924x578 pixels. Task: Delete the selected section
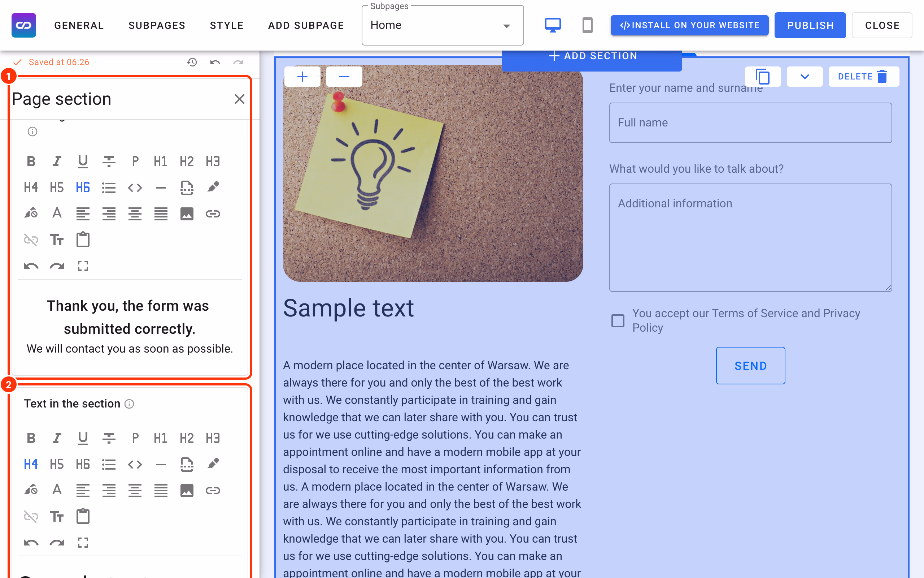863,77
